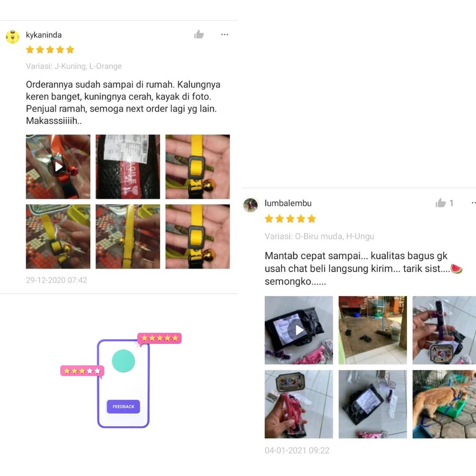Open three-dot menu on kykaninda's review

pyautogui.click(x=225, y=34)
